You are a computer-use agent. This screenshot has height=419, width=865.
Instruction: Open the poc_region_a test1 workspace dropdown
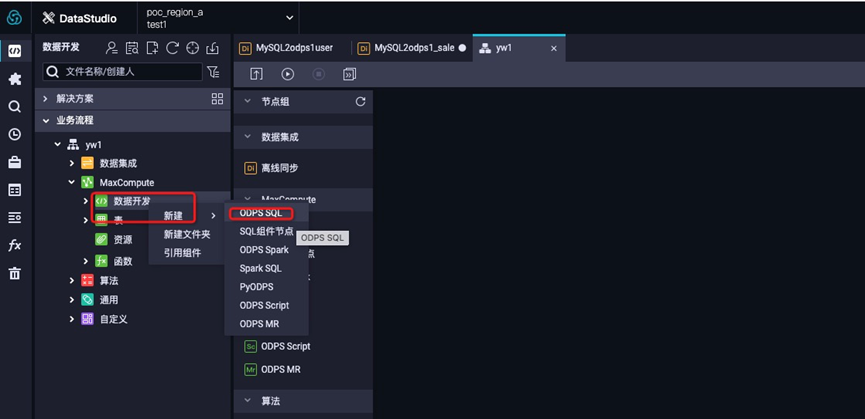click(218, 18)
